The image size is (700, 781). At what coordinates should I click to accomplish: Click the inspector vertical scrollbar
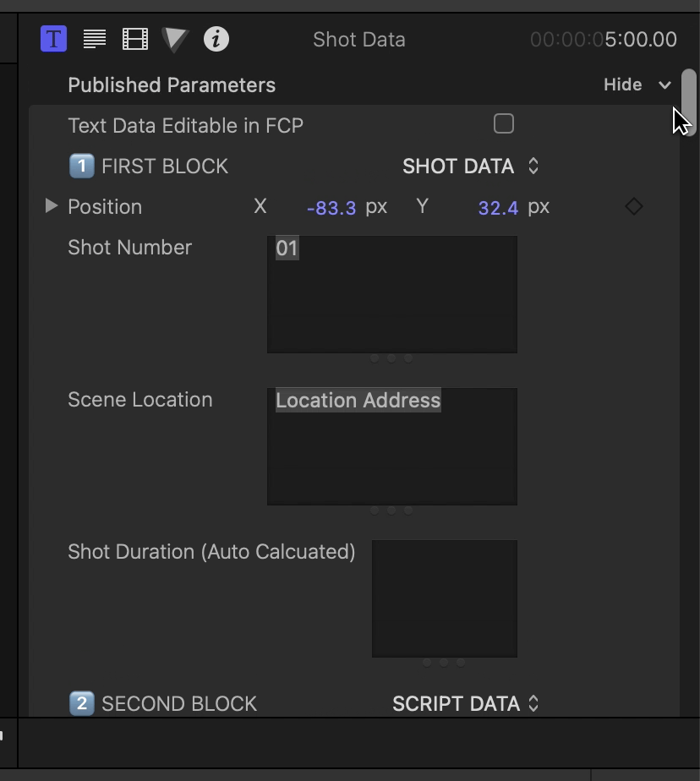[x=689, y=102]
